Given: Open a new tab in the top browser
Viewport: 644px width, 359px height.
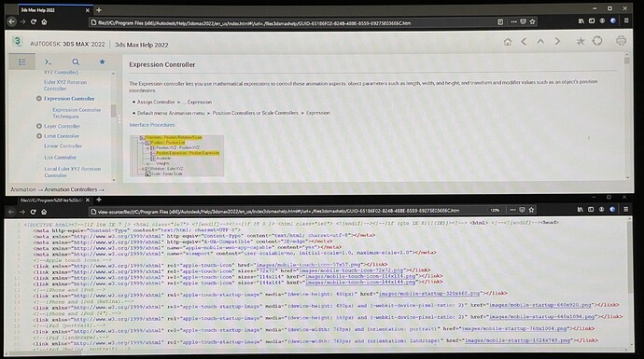Looking at the screenshot, I should point(99,10).
